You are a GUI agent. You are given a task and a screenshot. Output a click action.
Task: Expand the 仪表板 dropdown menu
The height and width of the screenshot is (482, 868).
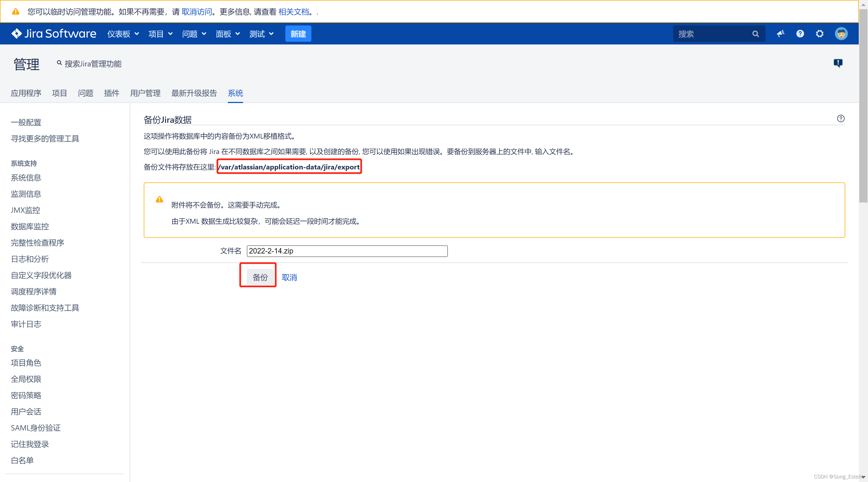coord(123,34)
